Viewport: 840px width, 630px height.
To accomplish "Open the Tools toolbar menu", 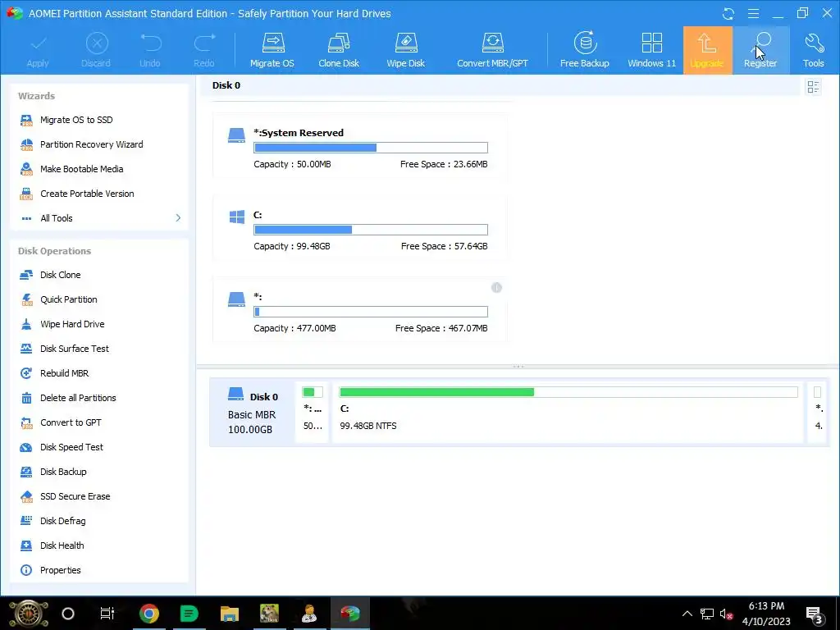I will 813,50.
